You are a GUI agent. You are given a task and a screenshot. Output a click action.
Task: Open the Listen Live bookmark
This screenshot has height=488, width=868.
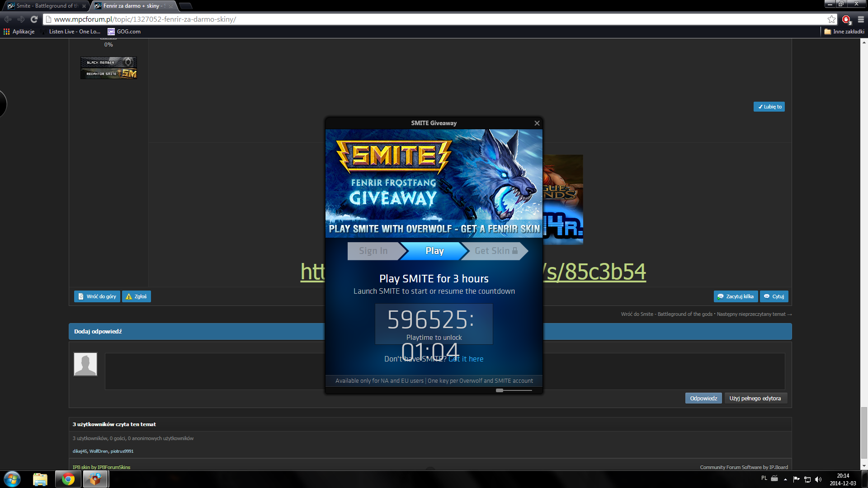[x=71, y=32]
